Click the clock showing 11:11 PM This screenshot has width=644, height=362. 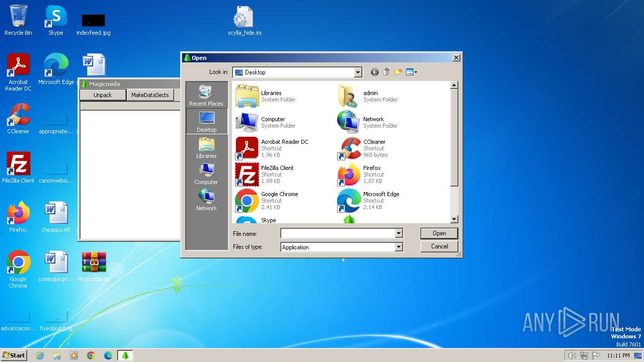(618, 355)
